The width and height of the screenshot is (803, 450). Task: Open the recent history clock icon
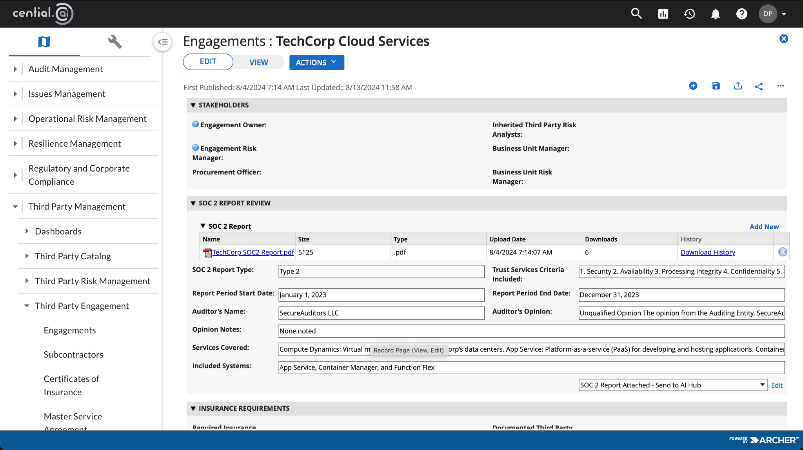689,14
